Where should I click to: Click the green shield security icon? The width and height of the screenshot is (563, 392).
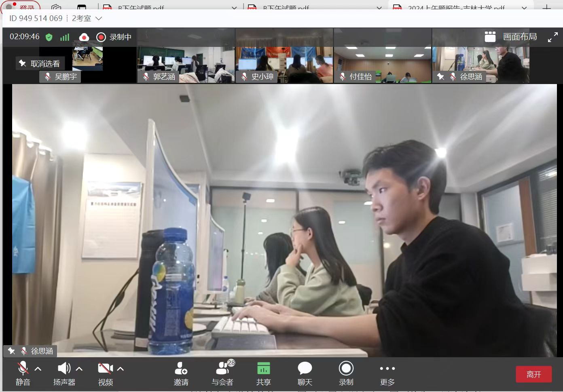(x=49, y=37)
